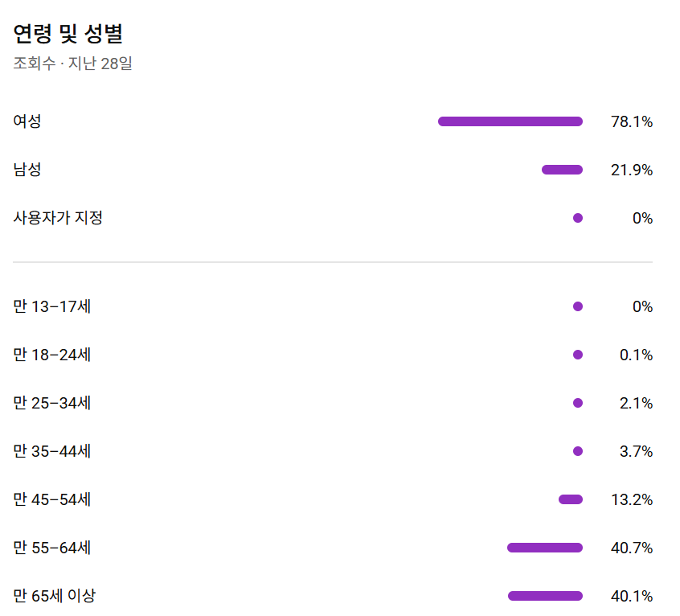Select the 남성 row label
The width and height of the screenshot is (680, 616).
point(27,170)
